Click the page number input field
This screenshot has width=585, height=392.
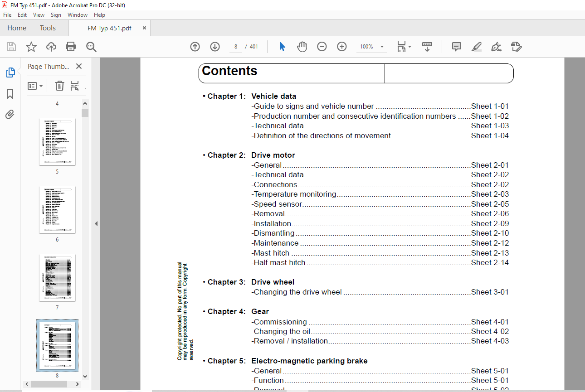coord(236,47)
